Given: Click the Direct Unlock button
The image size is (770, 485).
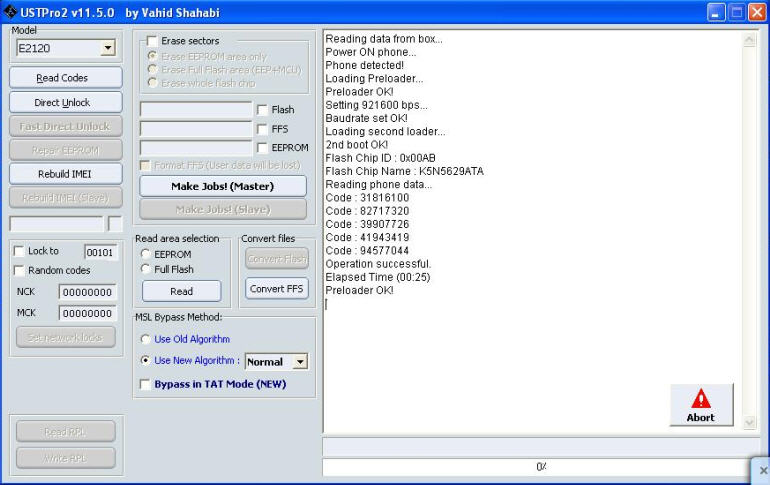Looking at the screenshot, I should [x=65, y=102].
